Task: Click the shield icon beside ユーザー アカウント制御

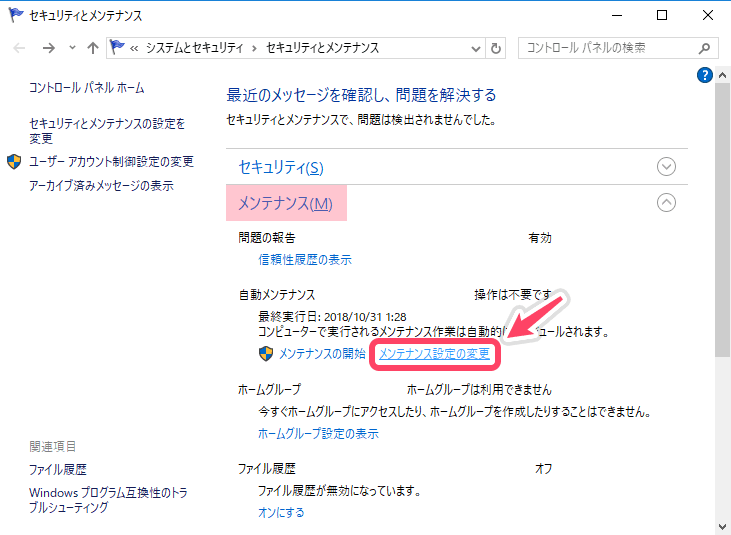Action: [14, 162]
